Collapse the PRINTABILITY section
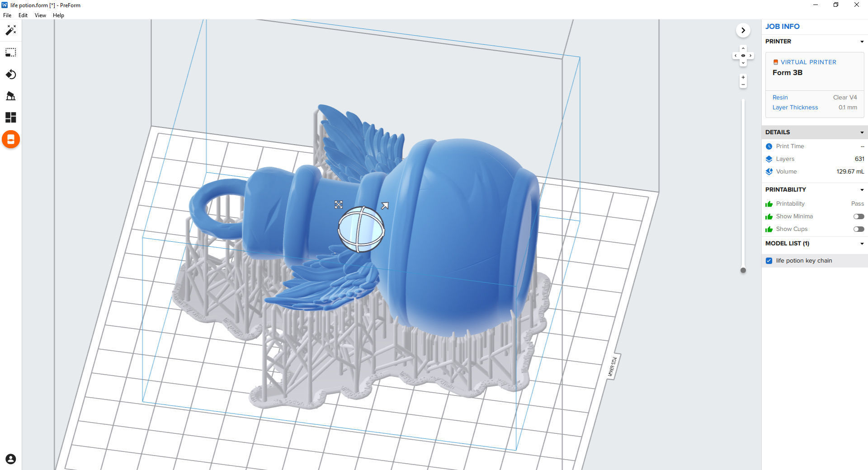 coord(862,190)
